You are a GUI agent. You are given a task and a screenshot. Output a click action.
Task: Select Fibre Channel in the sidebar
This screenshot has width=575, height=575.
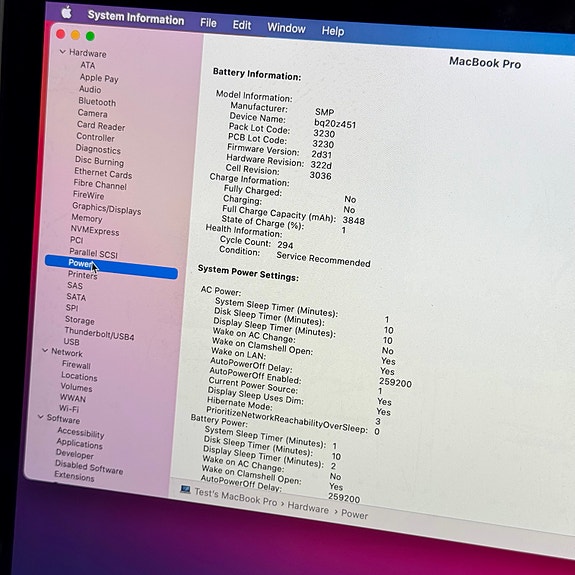(100, 184)
